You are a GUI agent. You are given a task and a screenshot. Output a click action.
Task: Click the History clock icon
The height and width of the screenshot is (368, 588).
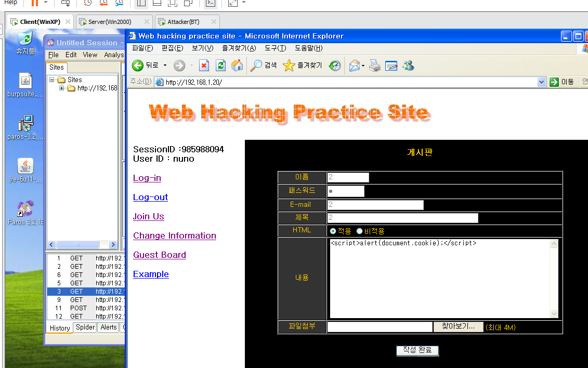click(334, 65)
